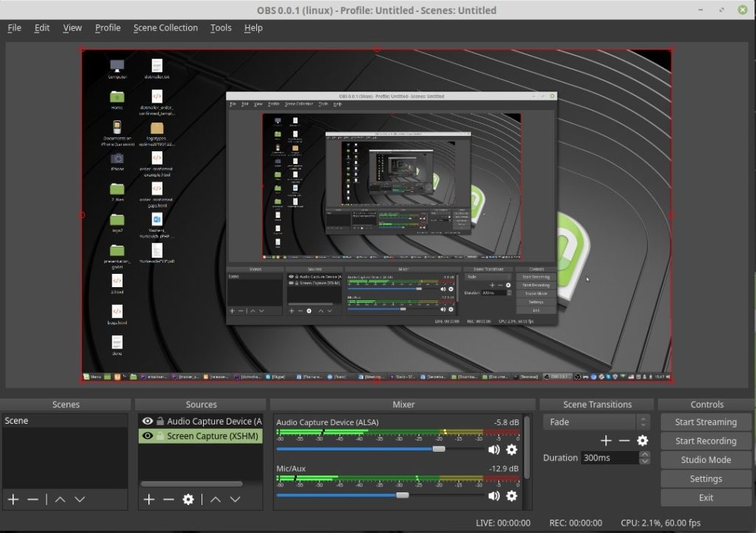Open transition properties gear under Fade
756x533 pixels.
click(642, 441)
